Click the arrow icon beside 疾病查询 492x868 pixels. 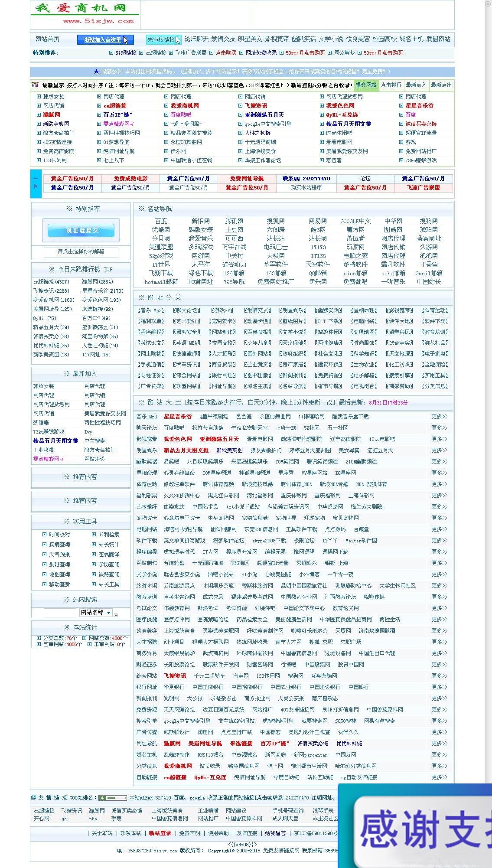click(44, 545)
